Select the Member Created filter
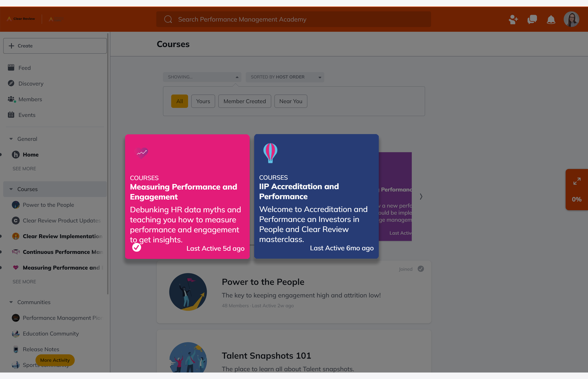This screenshot has width=588, height=379. pos(245,101)
